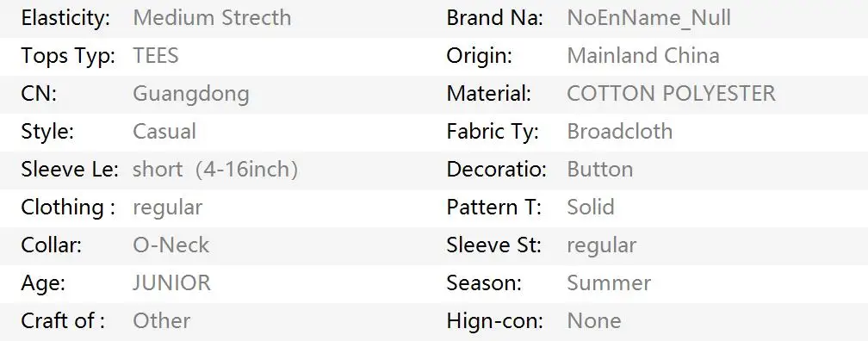868x341 pixels.
Task: Select the Elasticity label
Action: click(65, 19)
